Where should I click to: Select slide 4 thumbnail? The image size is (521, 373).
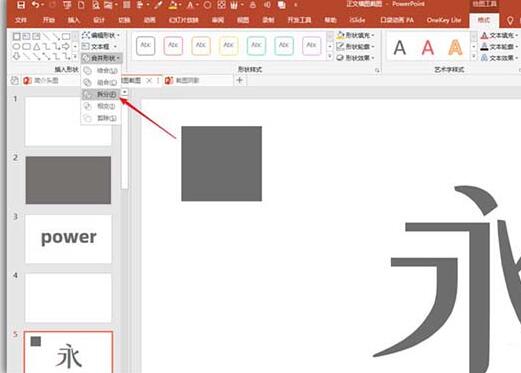pyautogui.click(x=68, y=298)
